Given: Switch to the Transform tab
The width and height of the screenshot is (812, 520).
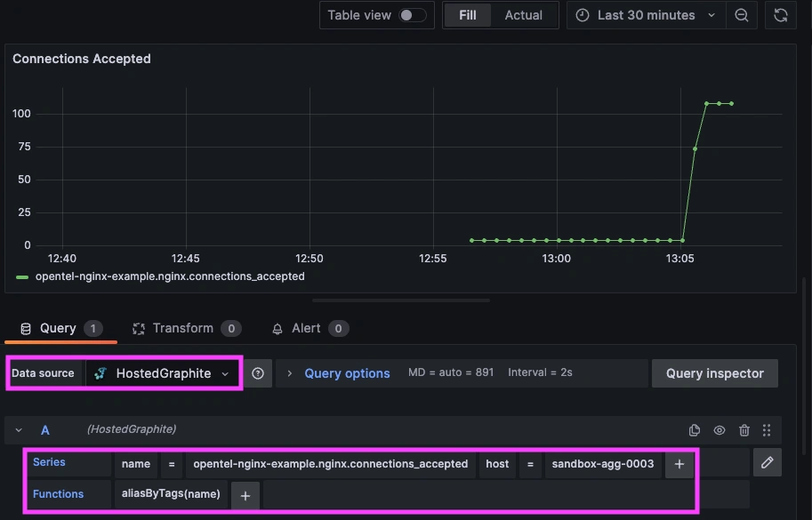Looking at the screenshot, I should tap(187, 328).
